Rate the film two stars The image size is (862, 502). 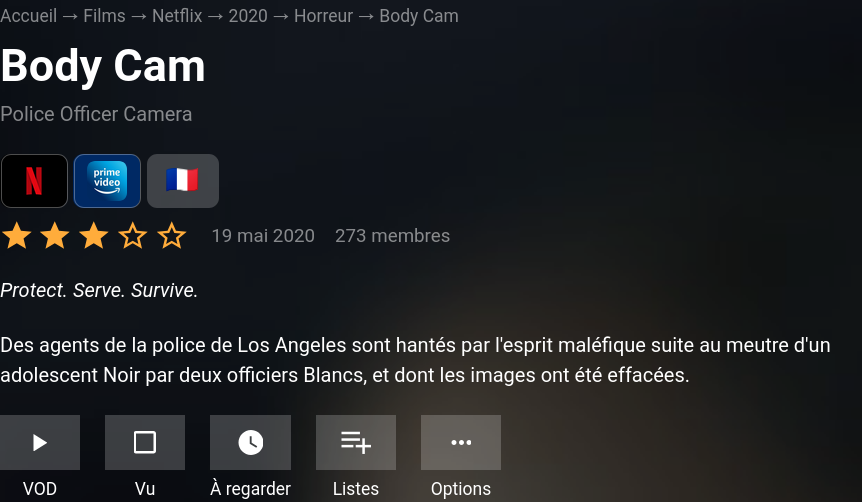[56, 236]
